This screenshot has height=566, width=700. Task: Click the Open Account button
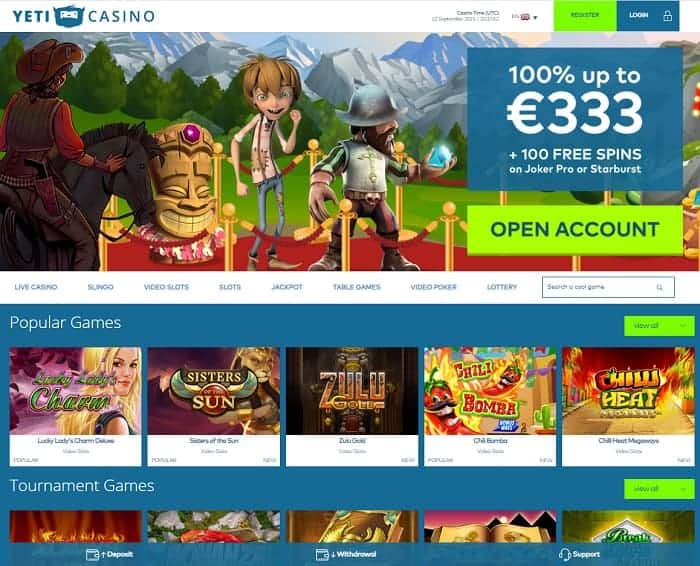575,229
